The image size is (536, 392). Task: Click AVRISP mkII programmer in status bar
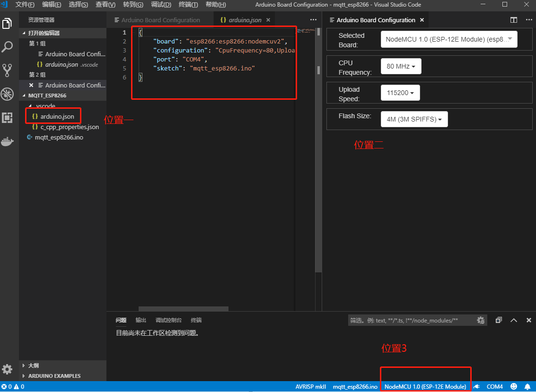[311, 387]
